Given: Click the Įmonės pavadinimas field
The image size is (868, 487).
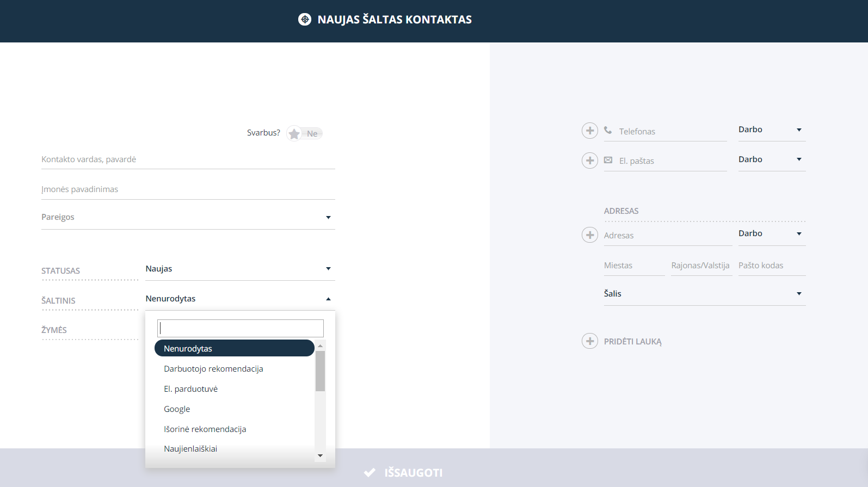Looking at the screenshot, I should click(x=188, y=189).
